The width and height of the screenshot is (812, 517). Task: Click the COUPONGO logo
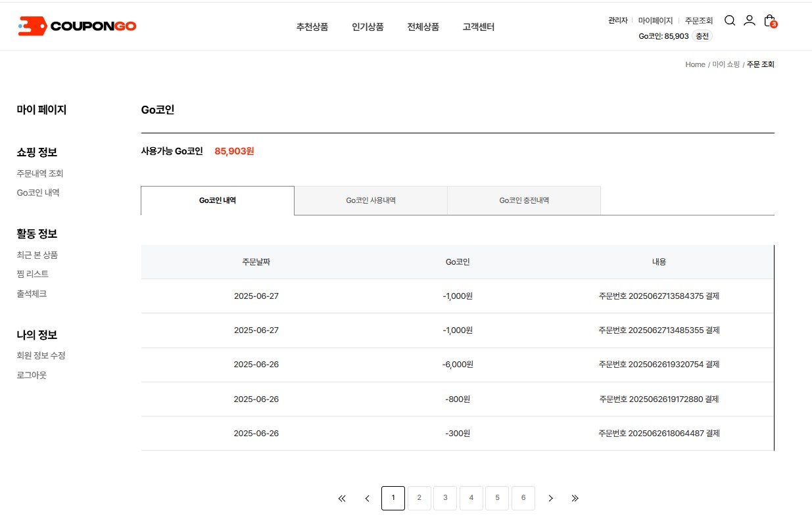pyautogui.click(x=77, y=26)
